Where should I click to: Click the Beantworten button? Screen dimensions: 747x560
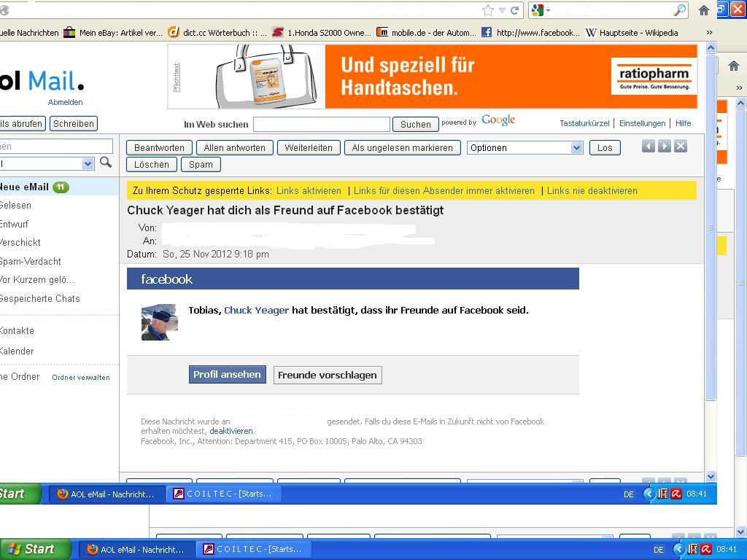159,147
